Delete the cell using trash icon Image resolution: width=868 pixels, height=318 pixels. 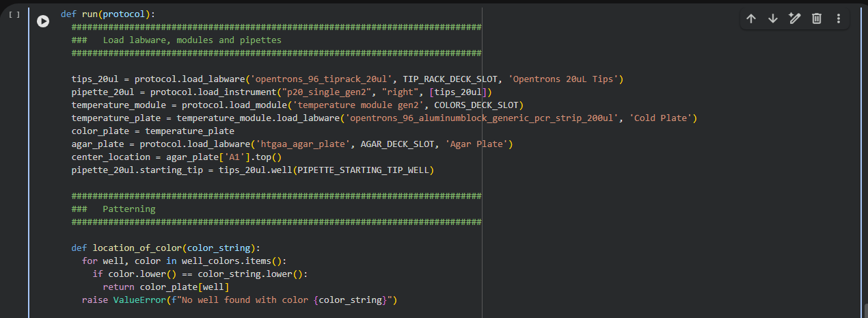point(817,19)
